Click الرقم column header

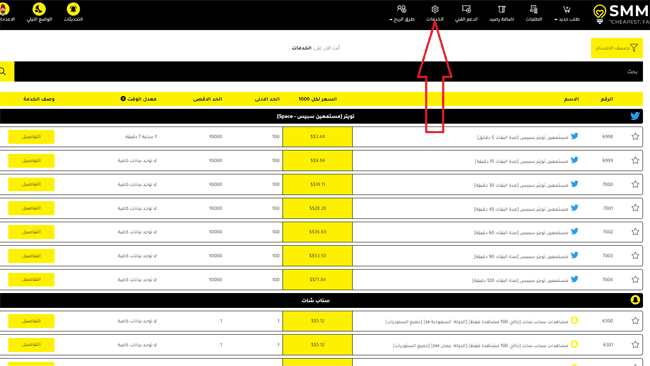point(607,99)
